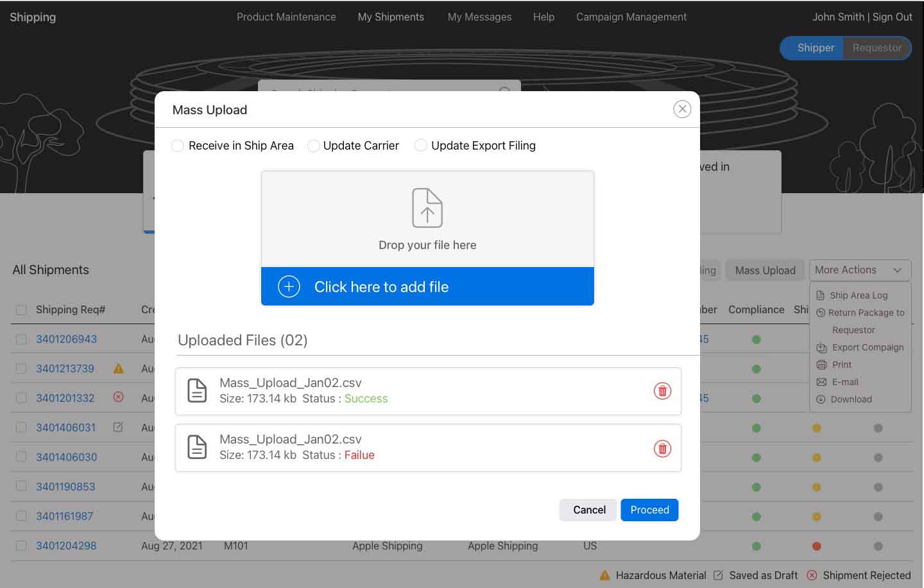Click the Download icon in More Actions

[821, 399]
